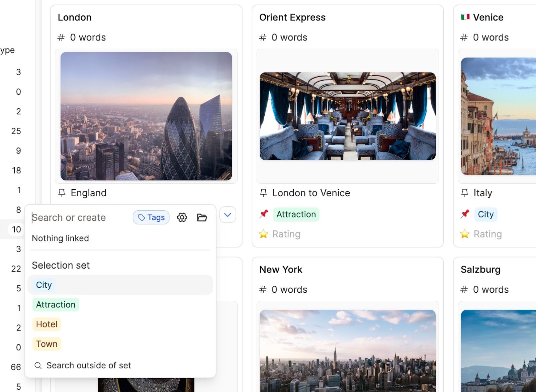Click the pin icon next to Italy

465,193
